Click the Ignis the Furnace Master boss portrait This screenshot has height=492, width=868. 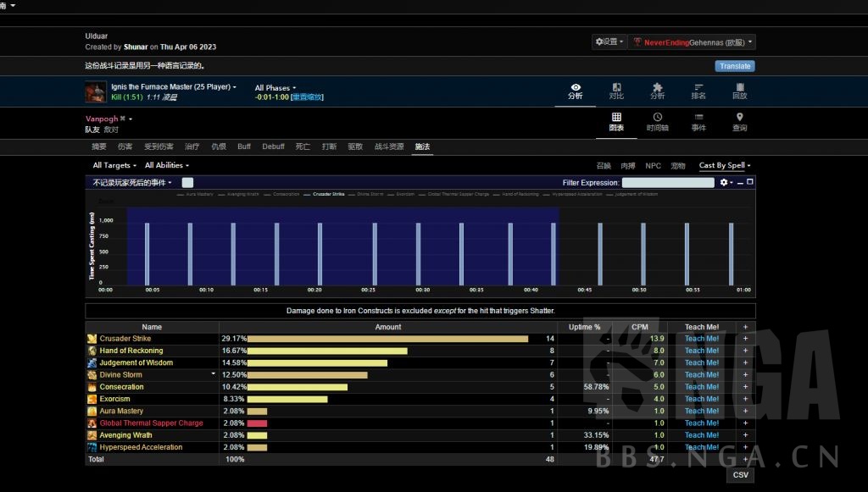point(96,91)
